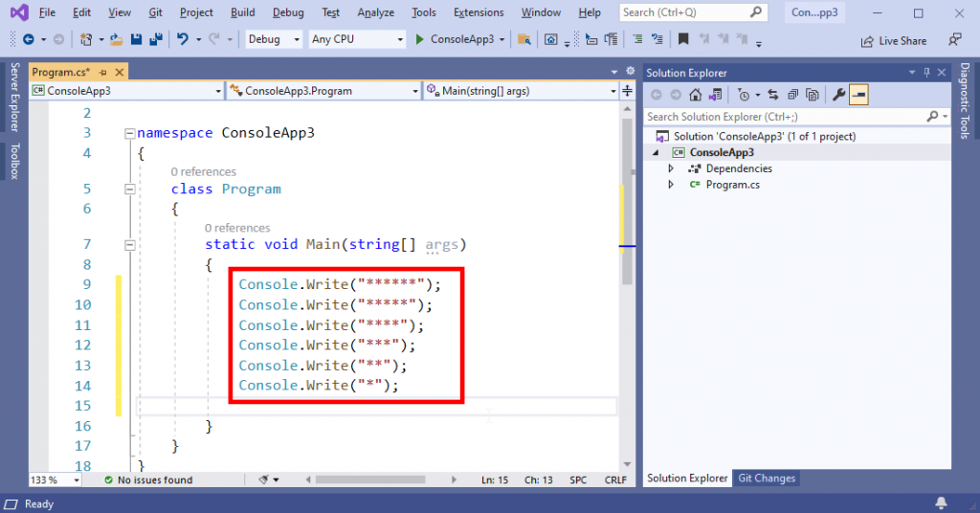This screenshot has height=513, width=980.
Task: Click Collapse All icon in Solution Explorer
Action: point(791,95)
